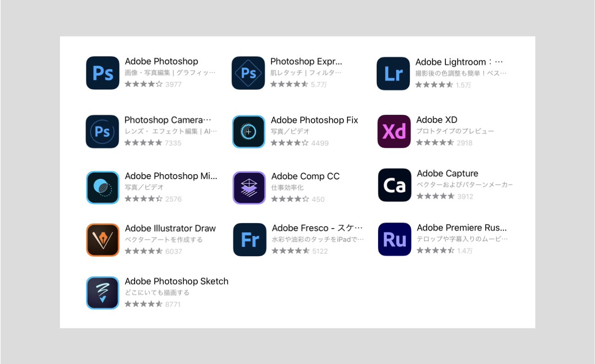Image resolution: width=595 pixels, height=364 pixels.
Task: Click the subtitle "どこにいても描画する"
Action: (157, 293)
